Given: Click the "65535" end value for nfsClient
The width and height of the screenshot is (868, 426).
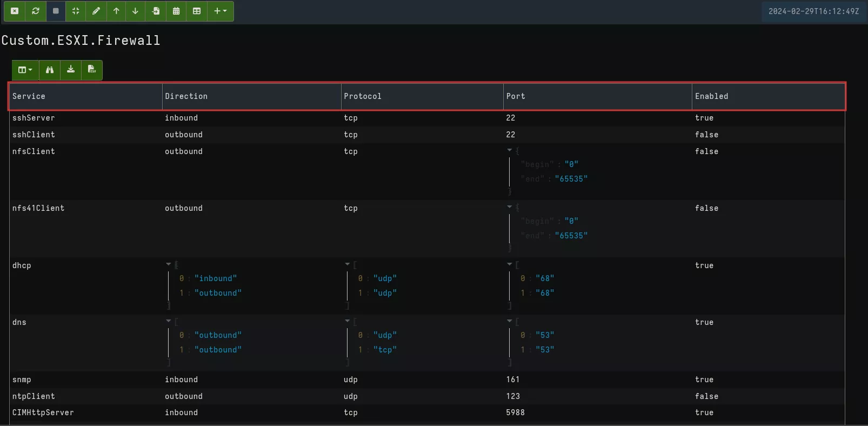Looking at the screenshot, I should coord(571,179).
